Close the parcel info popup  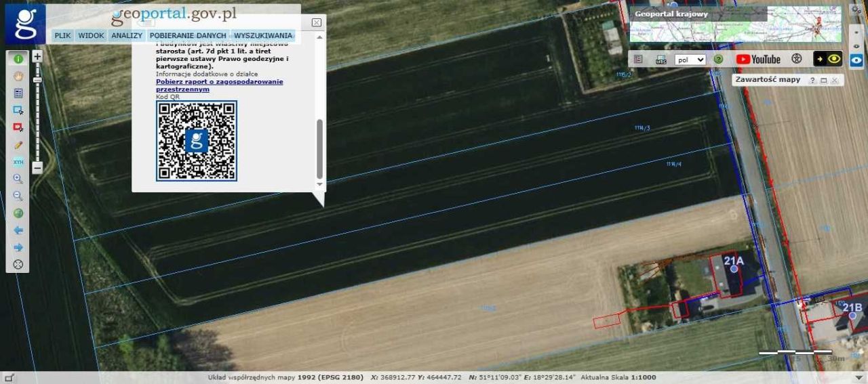[316, 22]
